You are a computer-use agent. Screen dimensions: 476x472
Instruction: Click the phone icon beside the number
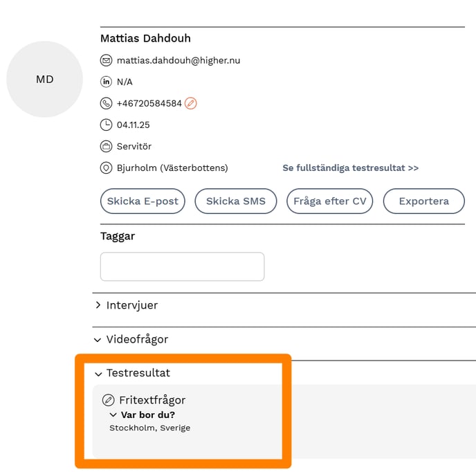pos(106,103)
